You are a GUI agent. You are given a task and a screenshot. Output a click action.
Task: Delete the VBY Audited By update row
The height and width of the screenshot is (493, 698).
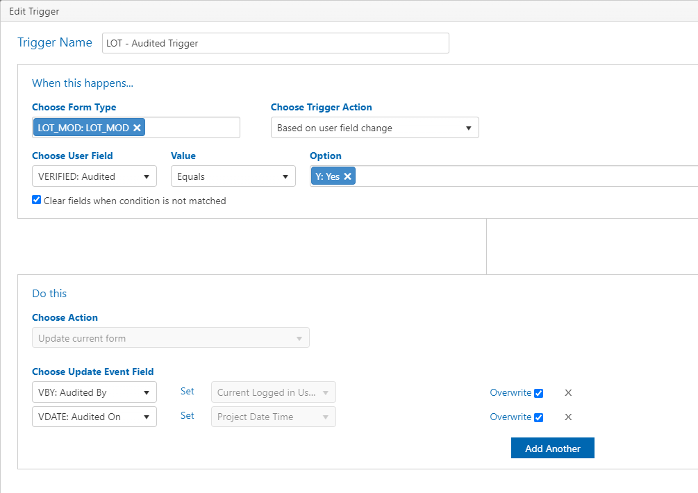[x=568, y=393]
